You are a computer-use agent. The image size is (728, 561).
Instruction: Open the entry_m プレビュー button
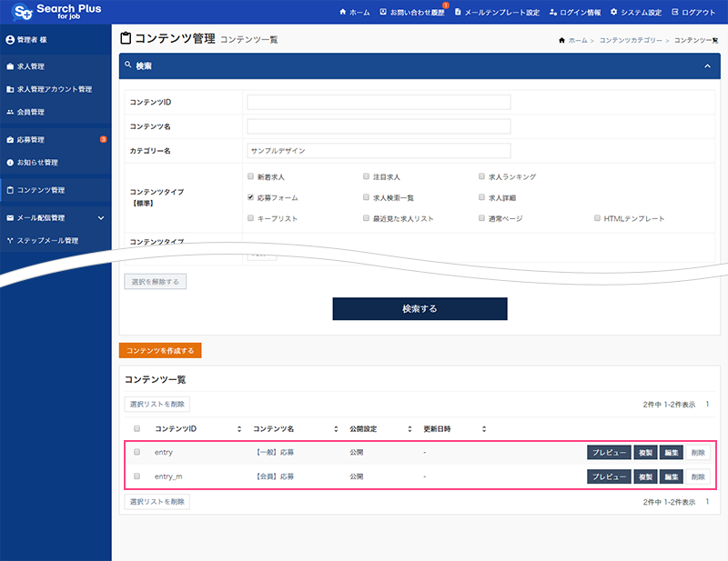pos(608,476)
